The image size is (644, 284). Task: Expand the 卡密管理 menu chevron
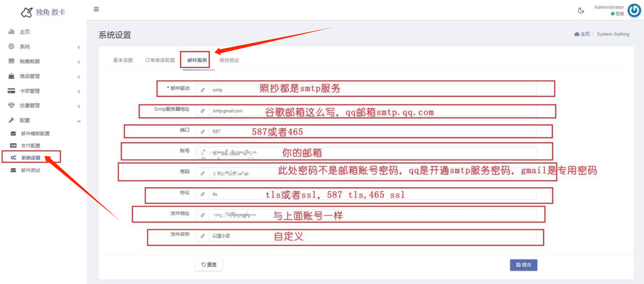click(79, 91)
